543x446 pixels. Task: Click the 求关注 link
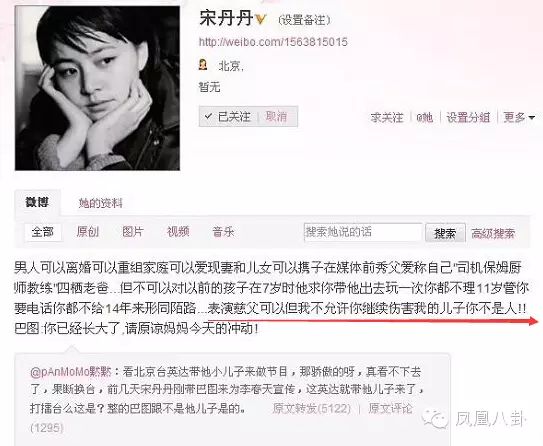pos(387,117)
